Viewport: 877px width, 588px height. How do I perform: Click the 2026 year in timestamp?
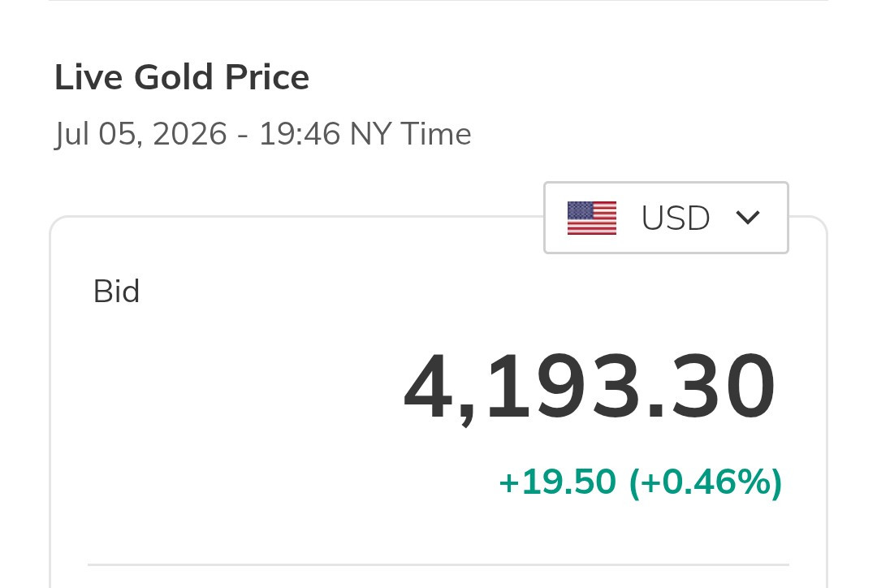click(x=189, y=134)
